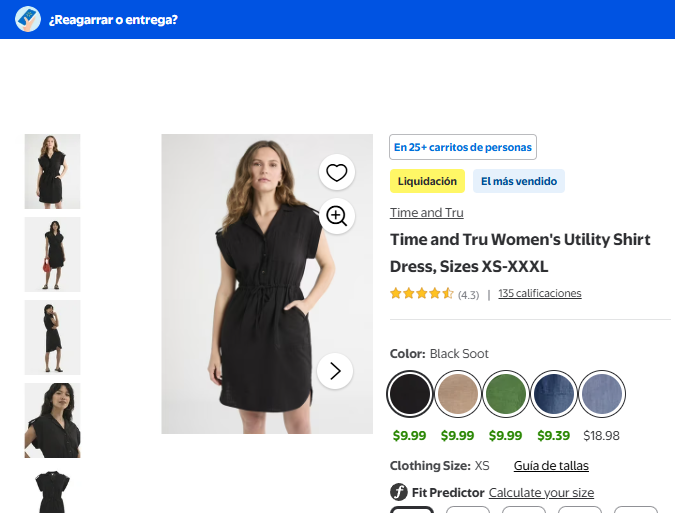Screen dimensions: 675x513
Task: Pick the green color swatch
Action: pyautogui.click(x=505, y=394)
